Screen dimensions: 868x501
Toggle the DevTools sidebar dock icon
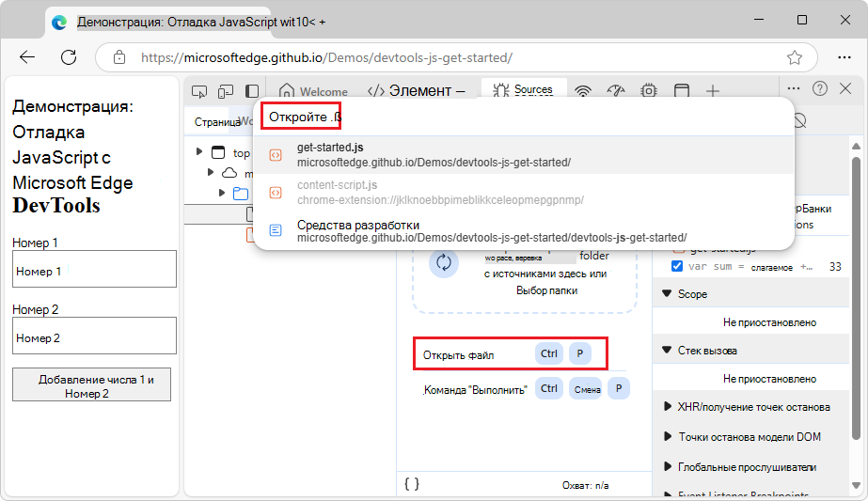[252, 91]
